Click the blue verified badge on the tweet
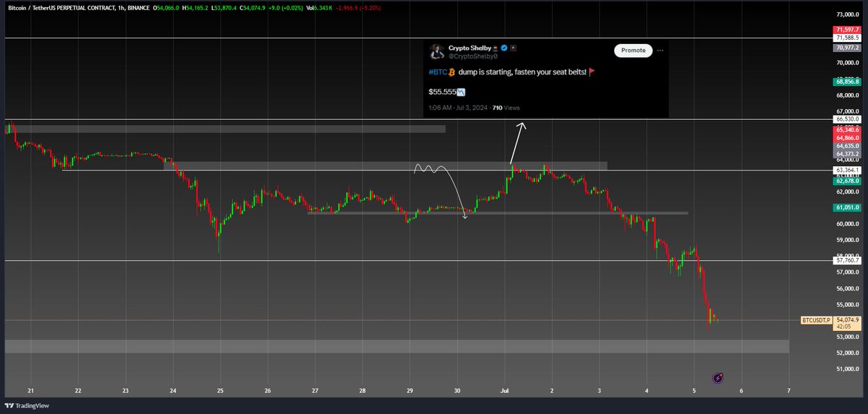This screenshot has width=868, height=414. click(x=505, y=47)
